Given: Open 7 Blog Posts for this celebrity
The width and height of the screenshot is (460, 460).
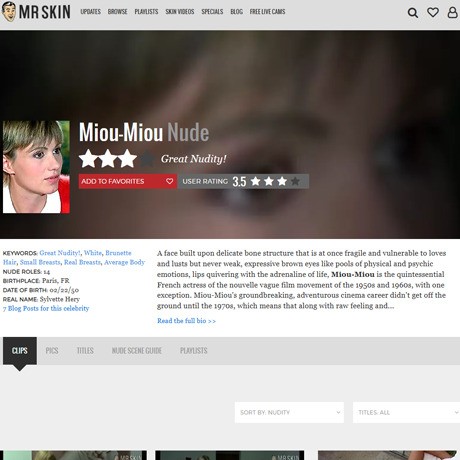Looking at the screenshot, I should coord(46,308).
